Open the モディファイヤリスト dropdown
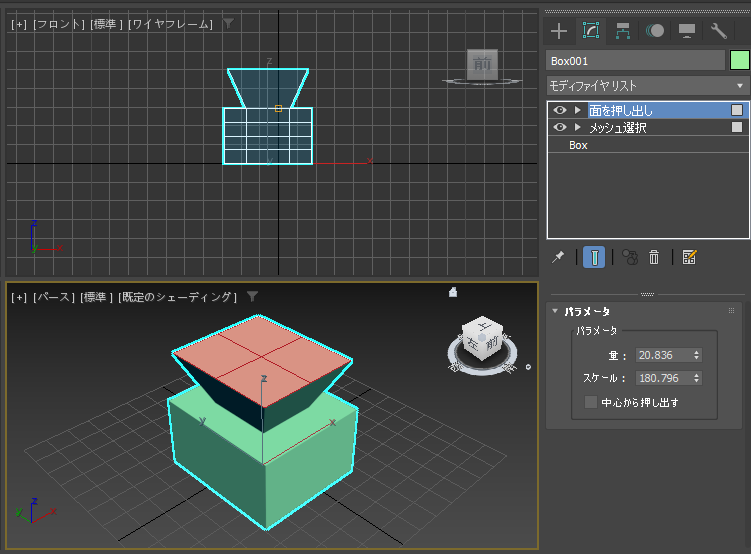Screen dimensions: 751x554 tap(647, 86)
